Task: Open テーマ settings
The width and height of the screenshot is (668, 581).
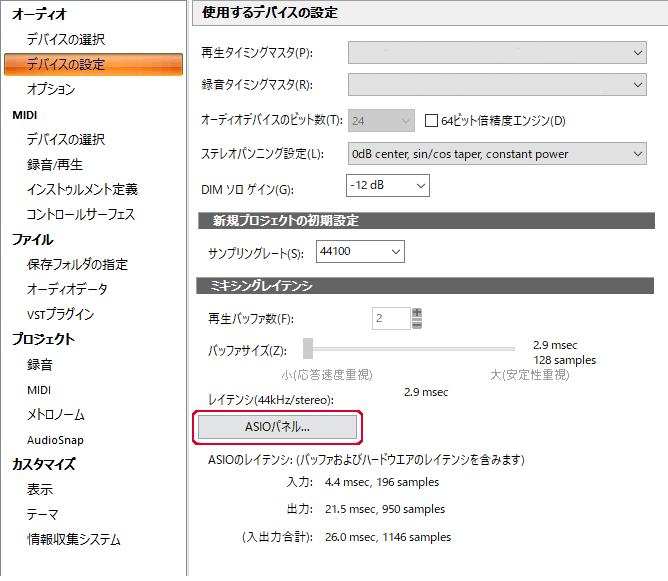Action: pos(43,515)
